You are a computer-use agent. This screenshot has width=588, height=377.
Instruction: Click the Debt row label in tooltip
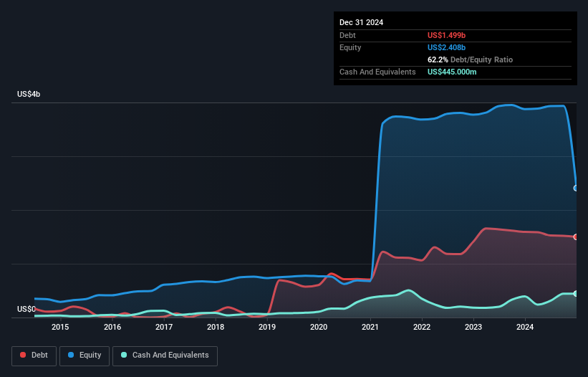click(347, 35)
